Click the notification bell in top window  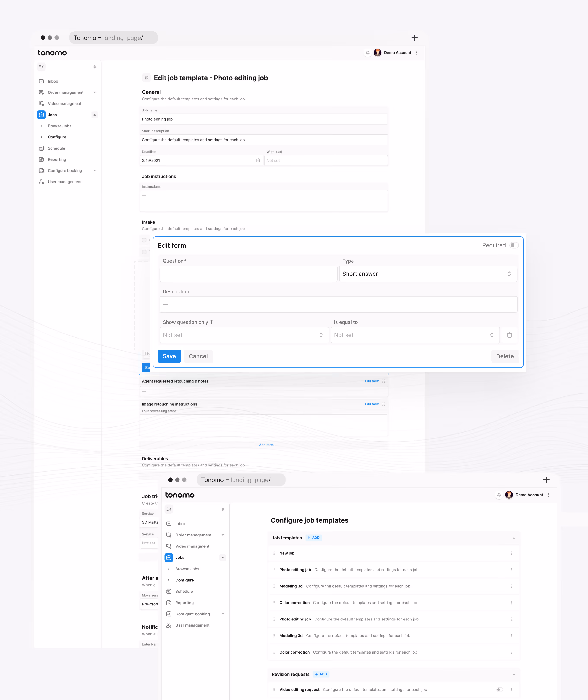(367, 53)
